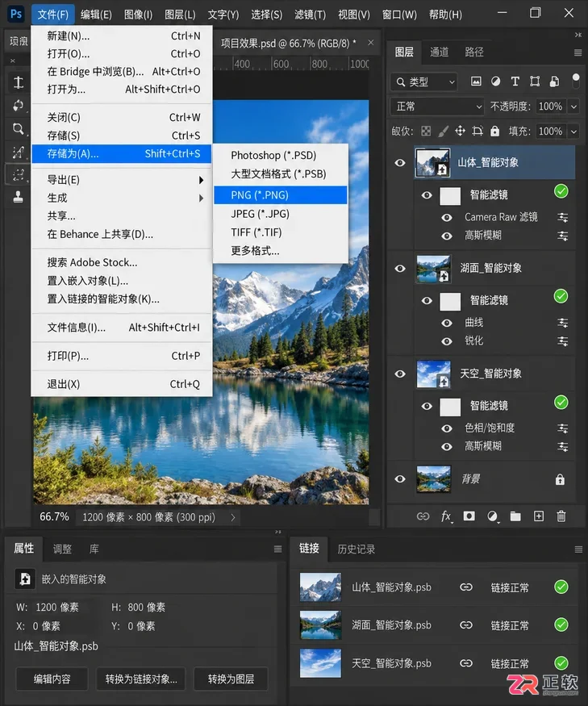Hide the 天空_智能对象 layer
Viewport: 588px width, 706px height.
pyautogui.click(x=400, y=374)
